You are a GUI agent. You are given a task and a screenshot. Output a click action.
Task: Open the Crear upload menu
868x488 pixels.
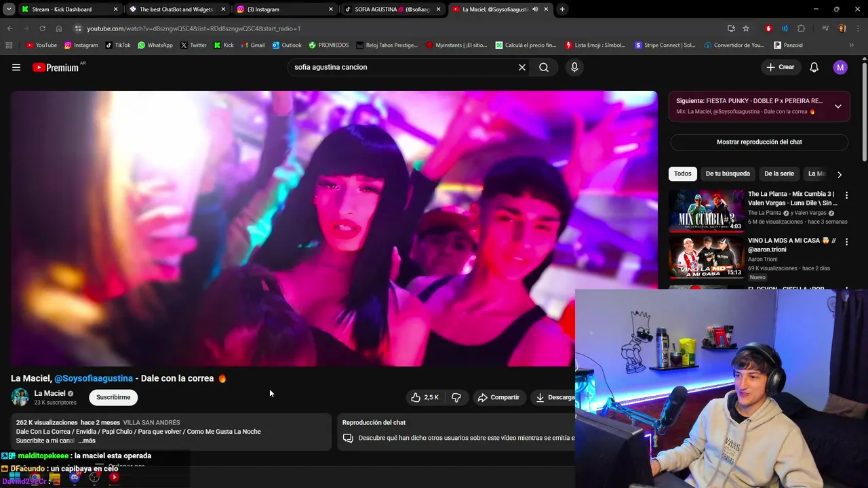coord(780,67)
